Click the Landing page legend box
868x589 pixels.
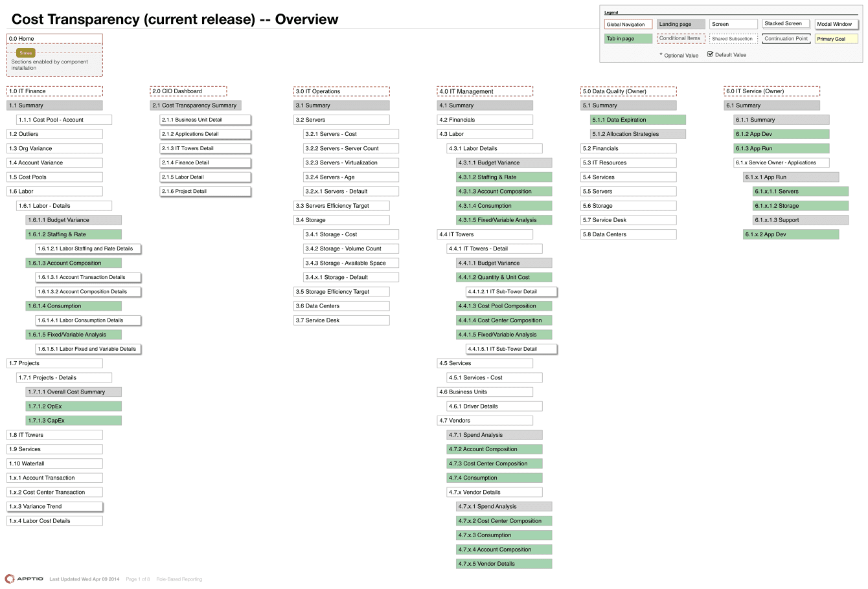point(681,25)
